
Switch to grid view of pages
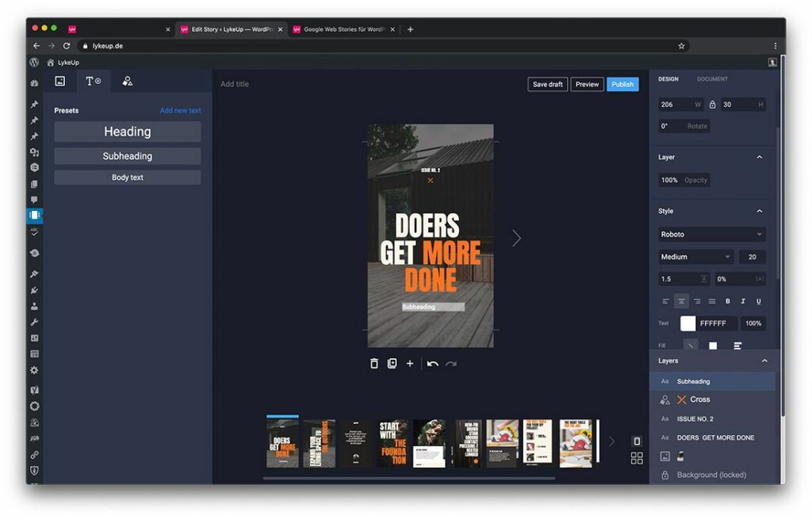(x=637, y=457)
